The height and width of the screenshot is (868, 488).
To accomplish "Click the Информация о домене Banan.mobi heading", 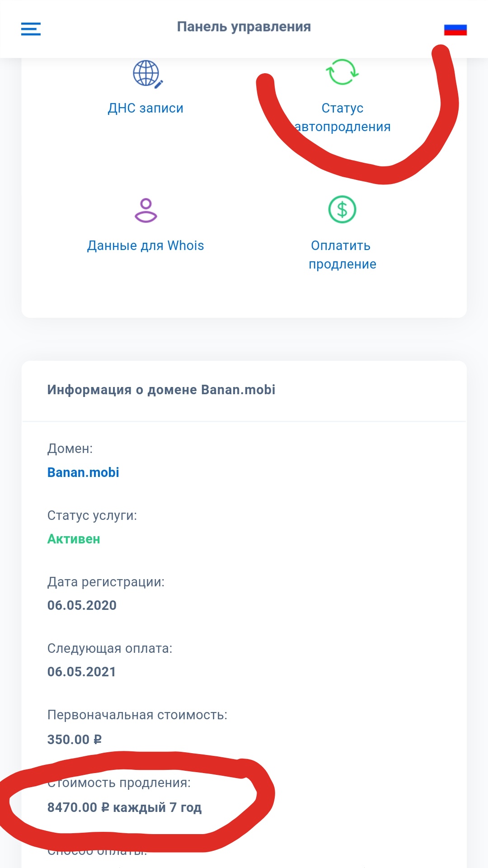I will coord(161,390).
